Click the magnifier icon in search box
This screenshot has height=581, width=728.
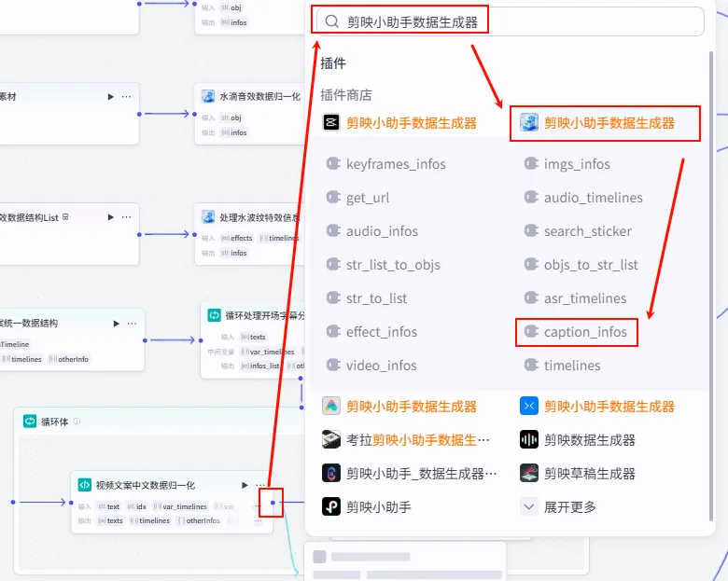331,21
